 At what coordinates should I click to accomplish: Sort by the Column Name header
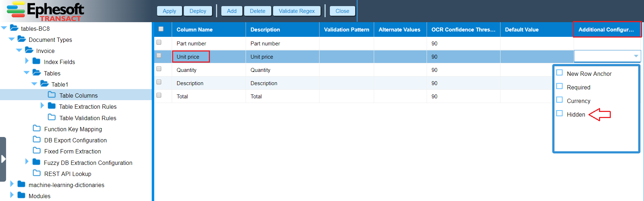click(209, 30)
